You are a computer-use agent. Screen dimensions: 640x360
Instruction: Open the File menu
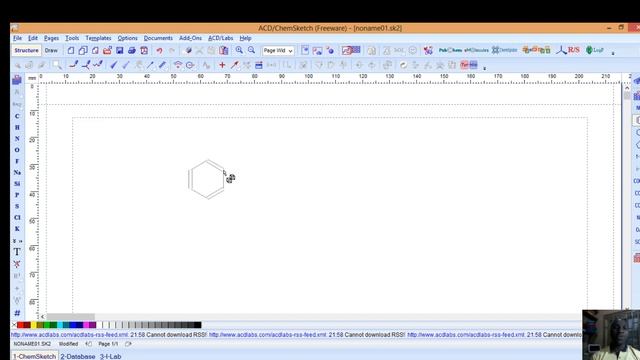pyautogui.click(x=18, y=38)
